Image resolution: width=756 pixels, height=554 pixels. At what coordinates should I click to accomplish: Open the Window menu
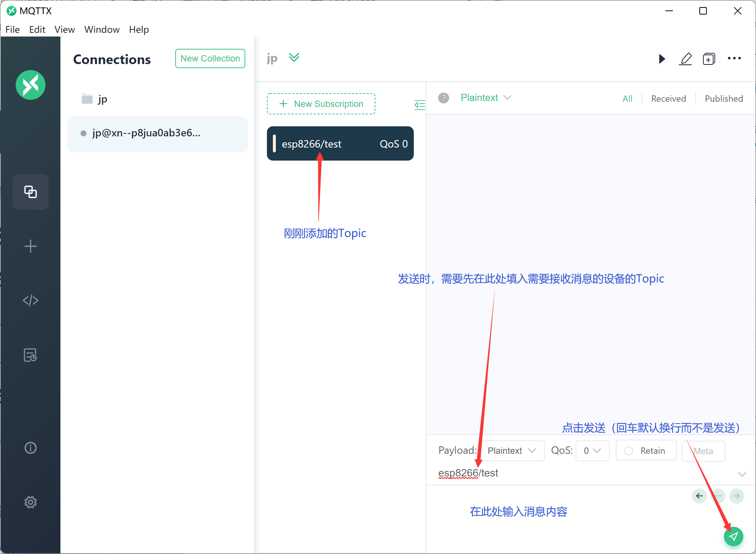coord(102,29)
